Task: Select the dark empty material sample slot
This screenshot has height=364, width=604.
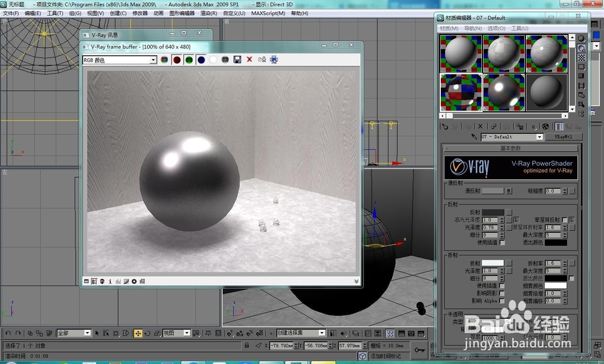Action: [547, 92]
